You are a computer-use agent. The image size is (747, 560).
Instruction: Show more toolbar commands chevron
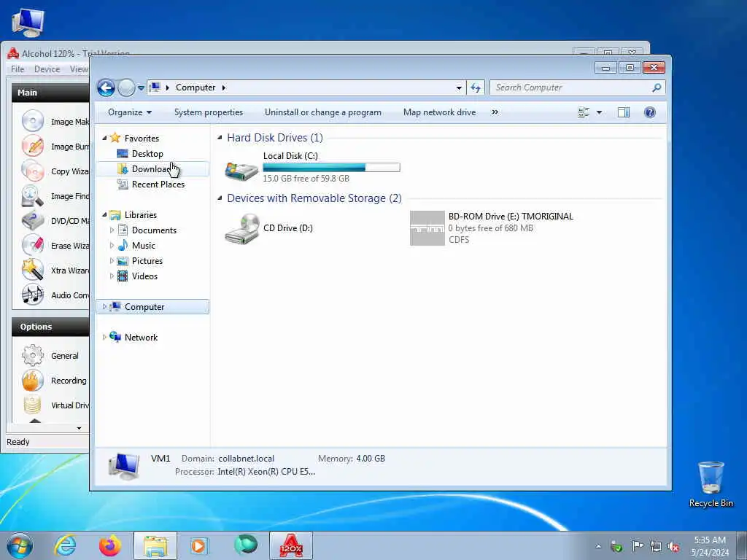coord(495,112)
